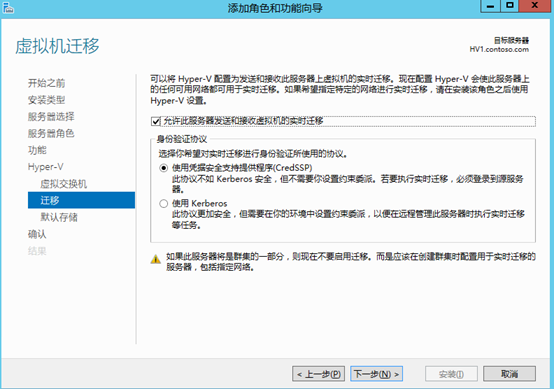Click the 下一步(N) next button
This screenshot has width=554, height=389.
click(376, 374)
